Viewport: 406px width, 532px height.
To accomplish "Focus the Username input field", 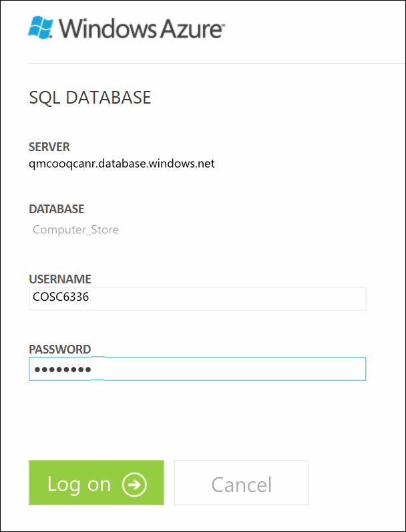I will click(197, 299).
